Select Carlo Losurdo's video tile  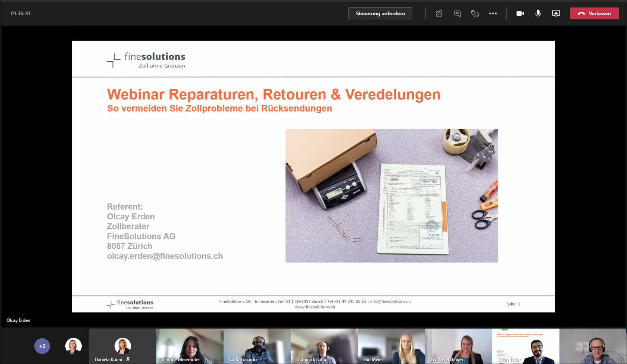257,346
